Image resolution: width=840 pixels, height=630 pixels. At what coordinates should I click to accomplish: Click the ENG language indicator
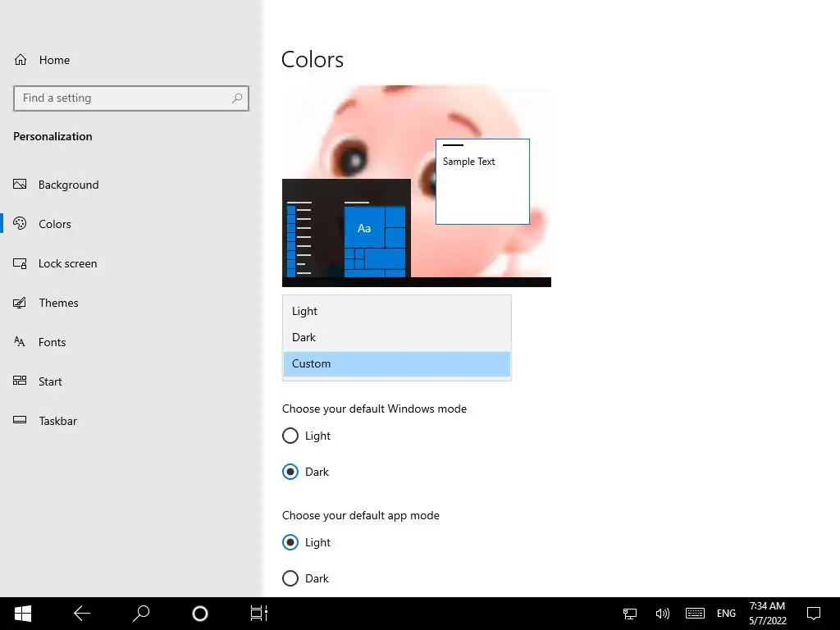pyautogui.click(x=726, y=614)
